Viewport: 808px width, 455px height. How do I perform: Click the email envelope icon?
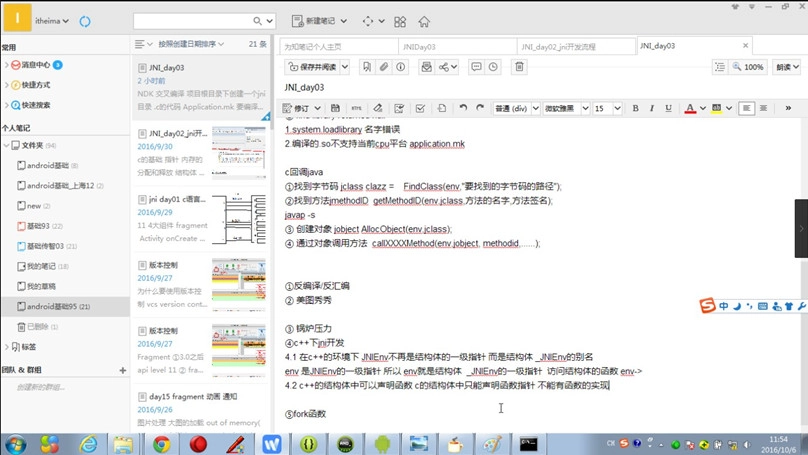[x=426, y=67]
